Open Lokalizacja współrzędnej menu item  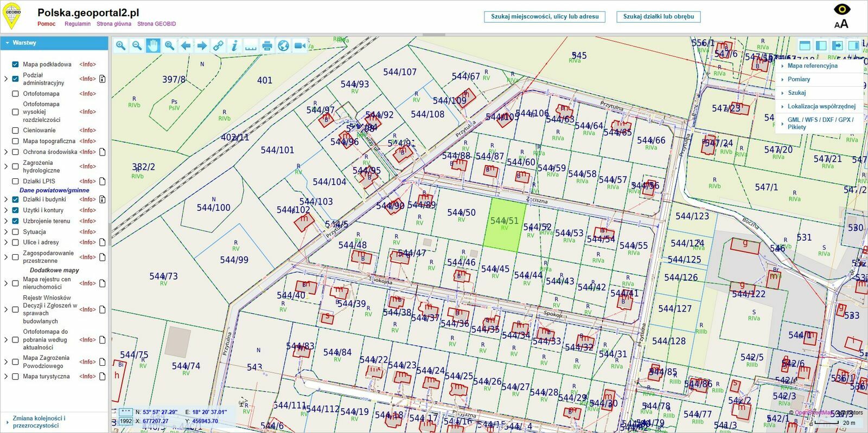point(821,106)
